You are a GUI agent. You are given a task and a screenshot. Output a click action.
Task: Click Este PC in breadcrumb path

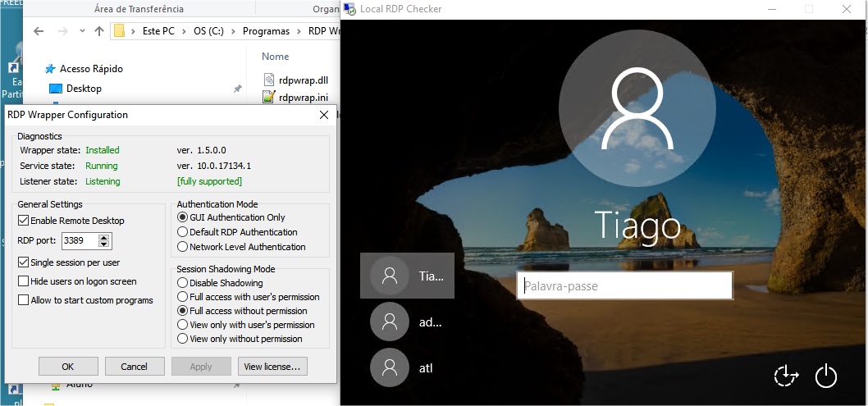(158, 31)
